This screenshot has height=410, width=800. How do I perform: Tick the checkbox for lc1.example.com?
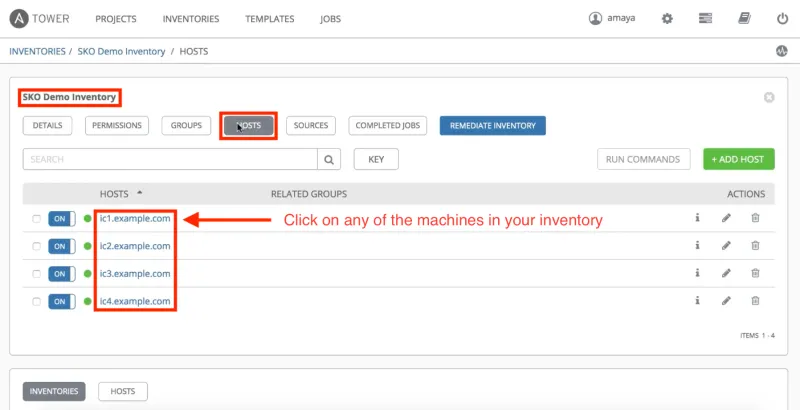click(x=36, y=219)
